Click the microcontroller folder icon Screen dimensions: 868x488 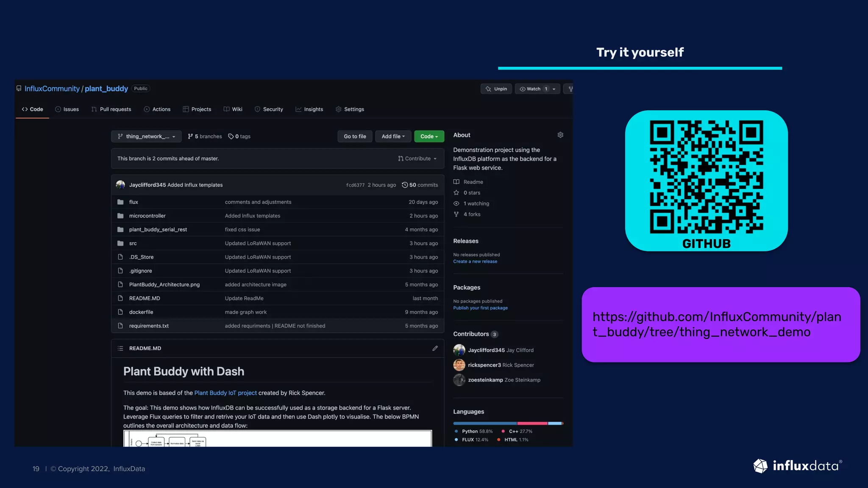[x=120, y=216]
